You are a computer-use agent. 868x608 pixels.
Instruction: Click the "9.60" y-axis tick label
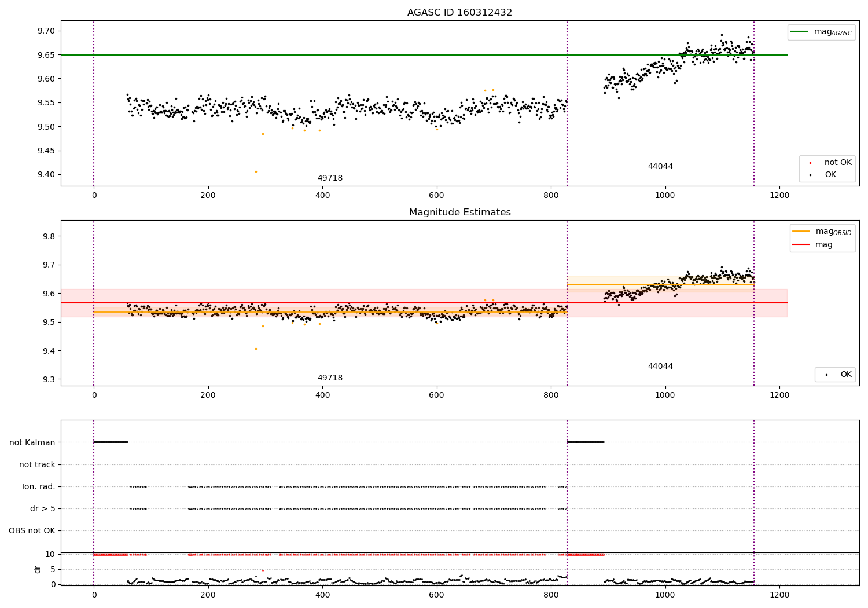click(46, 79)
